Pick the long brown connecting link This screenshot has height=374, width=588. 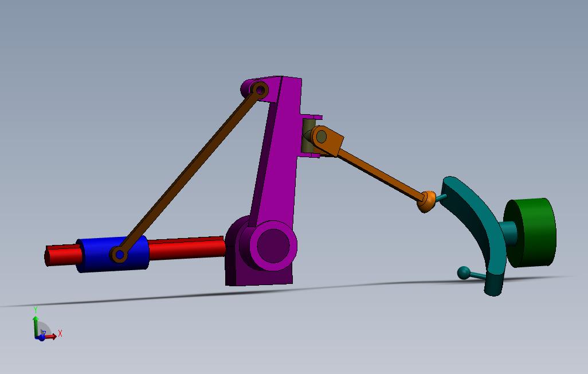coord(189,173)
